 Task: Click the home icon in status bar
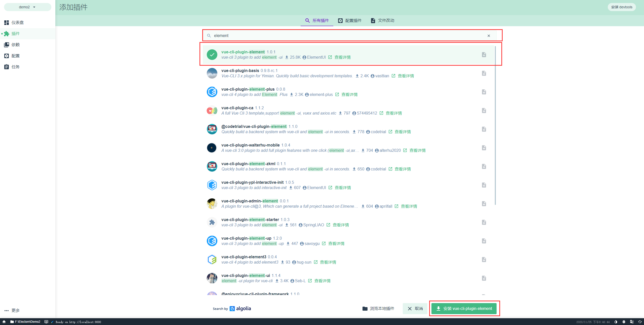click(4, 322)
